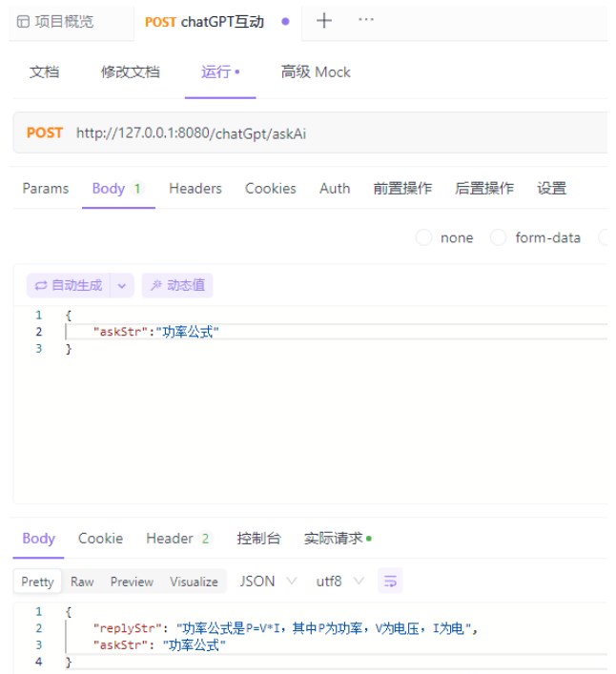Image resolution: width=616 pixels, height=674 pixels.
Task: Switch to response Body tab
Action: click(x=39, y=539)
